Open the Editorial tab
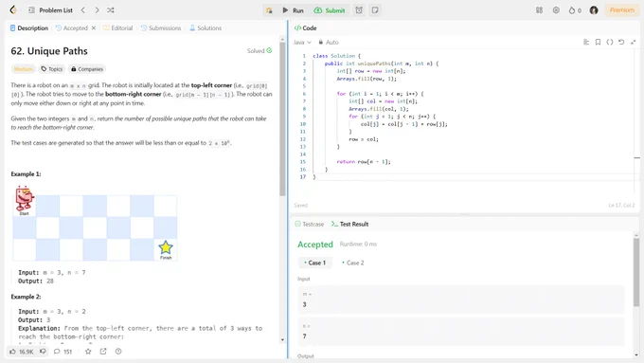This screenshot has width=644, height=363. coord(117,27)
